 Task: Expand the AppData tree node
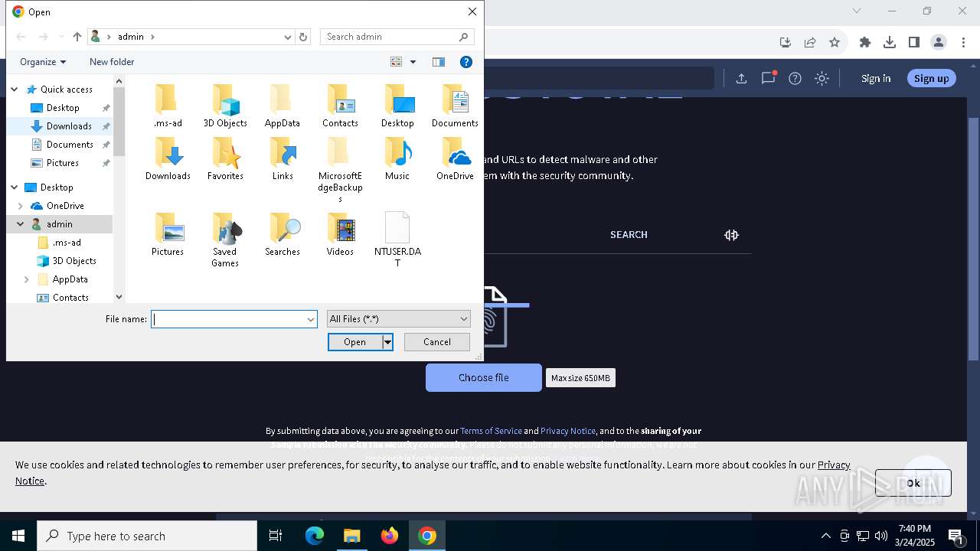(x=27, y=279)
